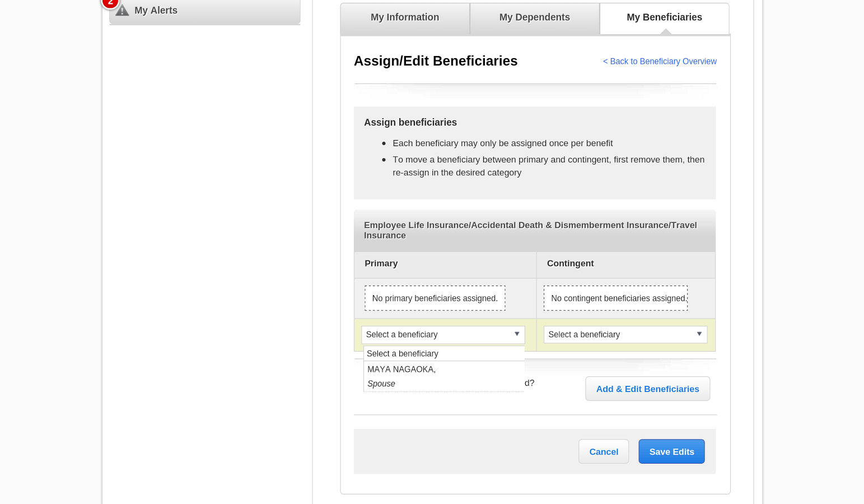864x504 pixels.
Task: Click the 'Assign beneficiaries' subheading
Action: click(410, 123)
